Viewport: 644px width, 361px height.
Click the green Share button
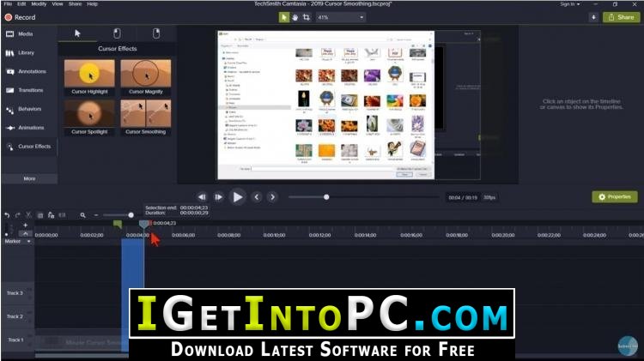coord(622,17)
